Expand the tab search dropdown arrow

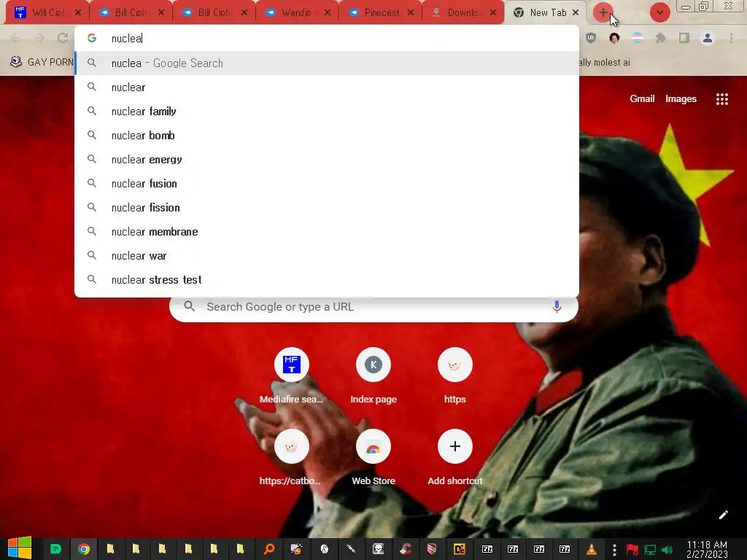pos(659,12)
